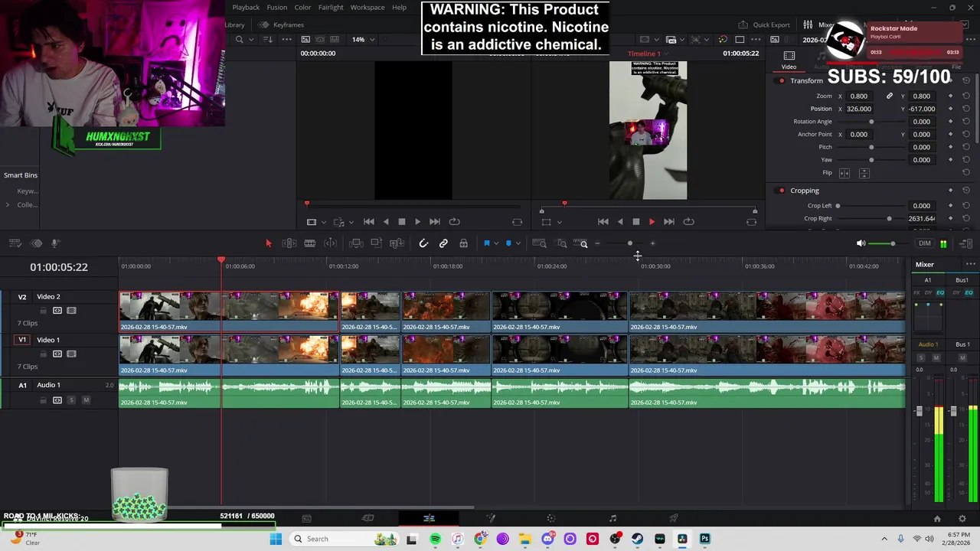Image resolution: width=980 pixels, height=551 pixels.
Task: Open the flag color dropdown arrow
Action: pos(496,243)
